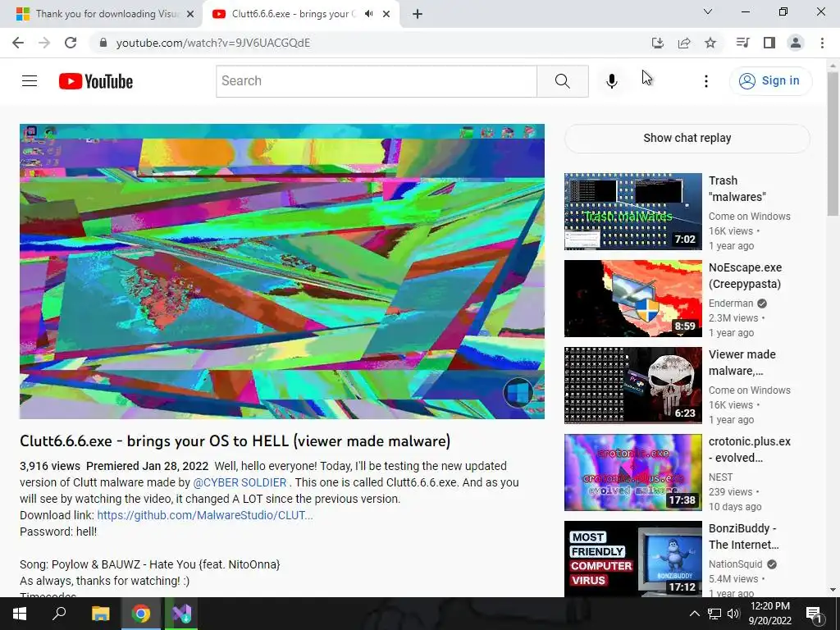The image size is (840, 630).
Task: Open the Viewer made malware skull thumbnail
Action: (x=632, y=386)
